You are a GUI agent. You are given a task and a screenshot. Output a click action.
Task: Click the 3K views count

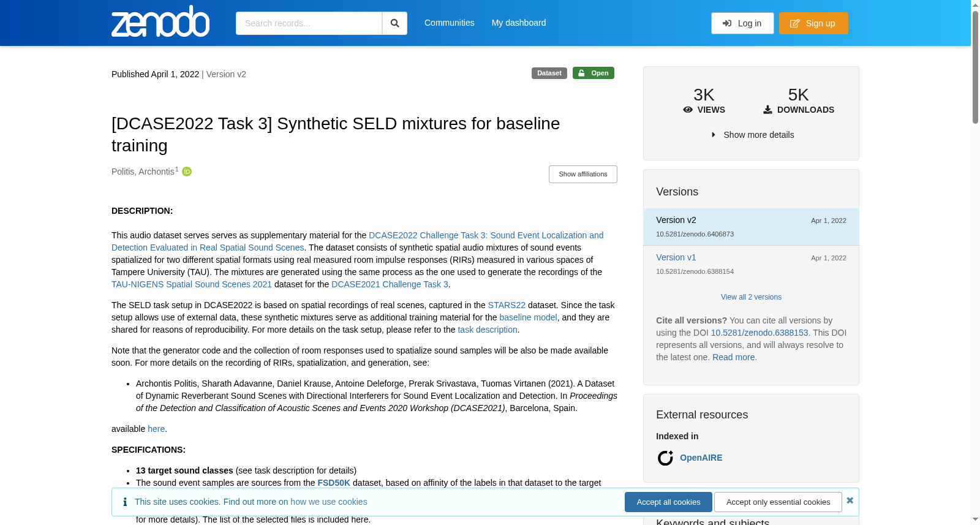click(x=704, y=95)
